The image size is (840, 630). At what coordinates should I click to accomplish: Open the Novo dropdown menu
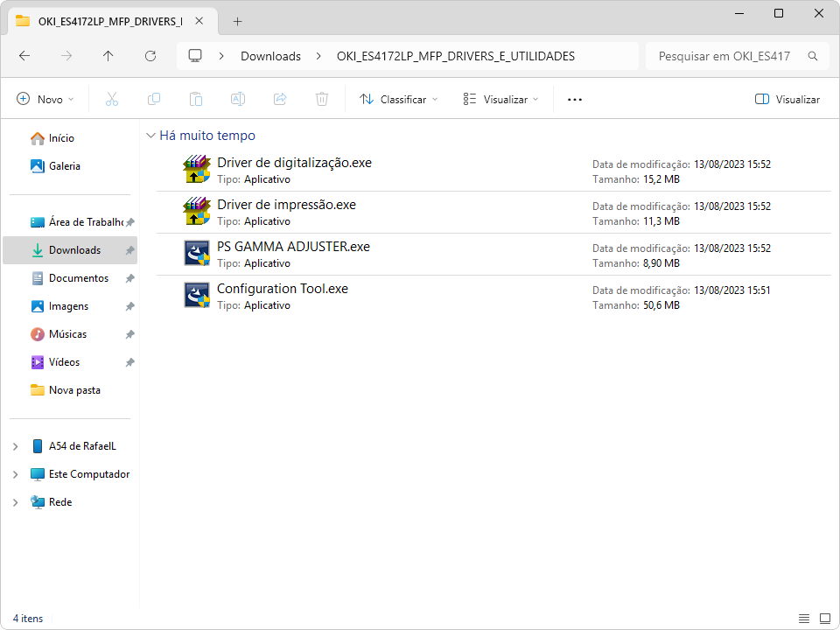pyautogui.click(x=45, y=99)
